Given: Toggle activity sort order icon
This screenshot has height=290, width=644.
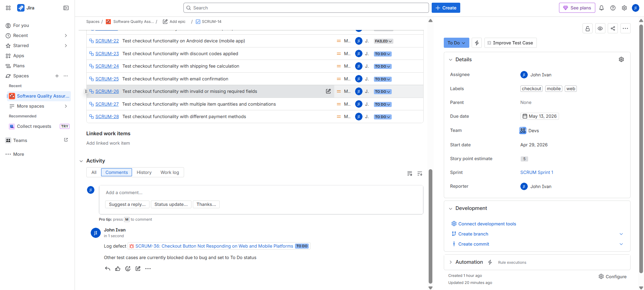Looking at the screenshot, I should coord(420,174).
